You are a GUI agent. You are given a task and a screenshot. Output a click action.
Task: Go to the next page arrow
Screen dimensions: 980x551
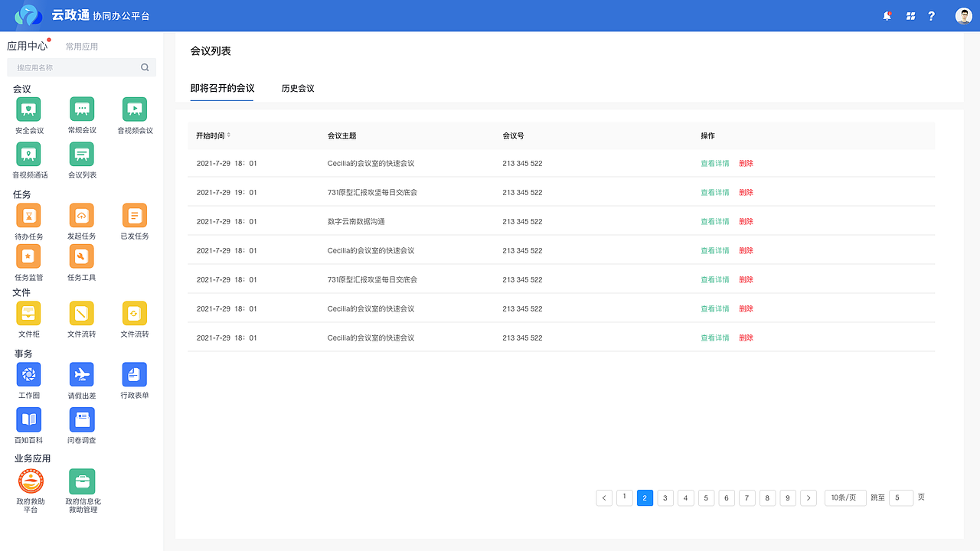808,497
